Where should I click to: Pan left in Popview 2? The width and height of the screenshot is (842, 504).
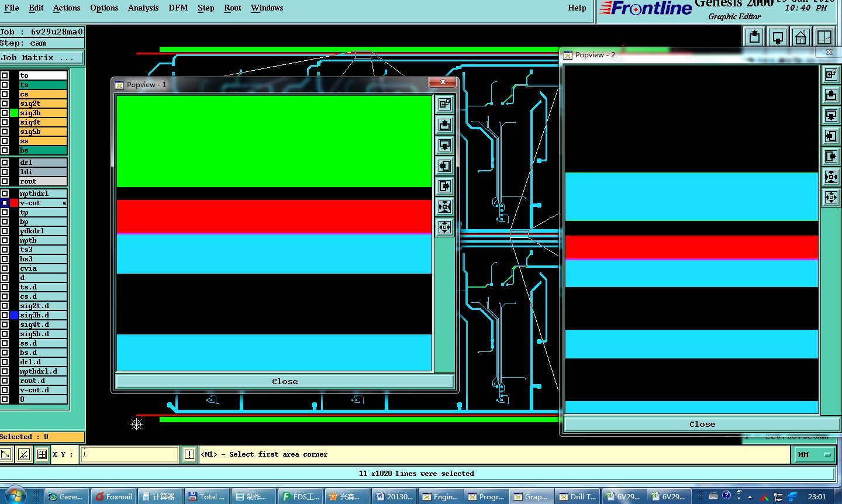coord(831,136)
